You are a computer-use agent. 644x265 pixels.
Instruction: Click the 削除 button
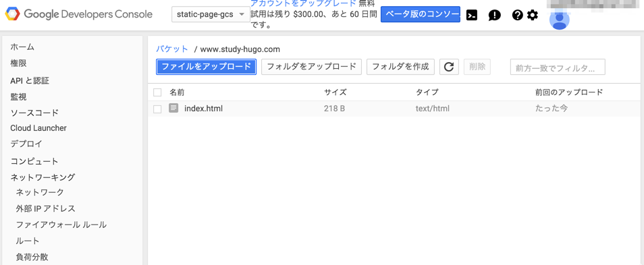[x=477, y=67]
